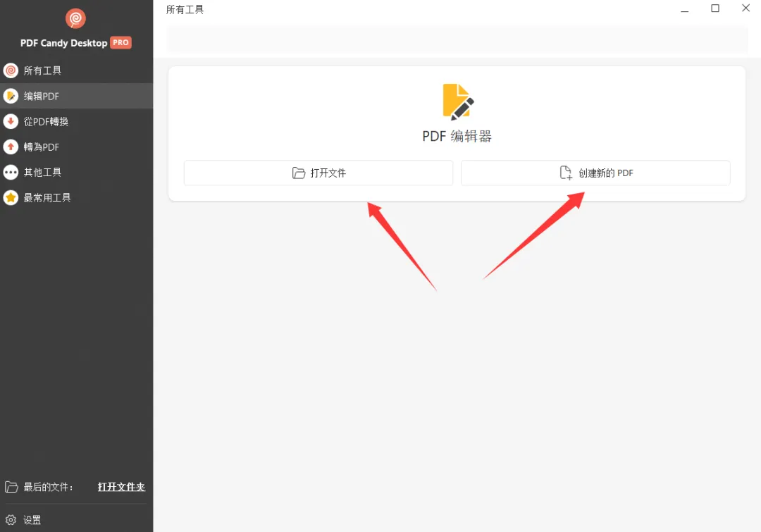
Task: Click the large PDF 编辑器 document icon
Action: click(x=458, y=102)
